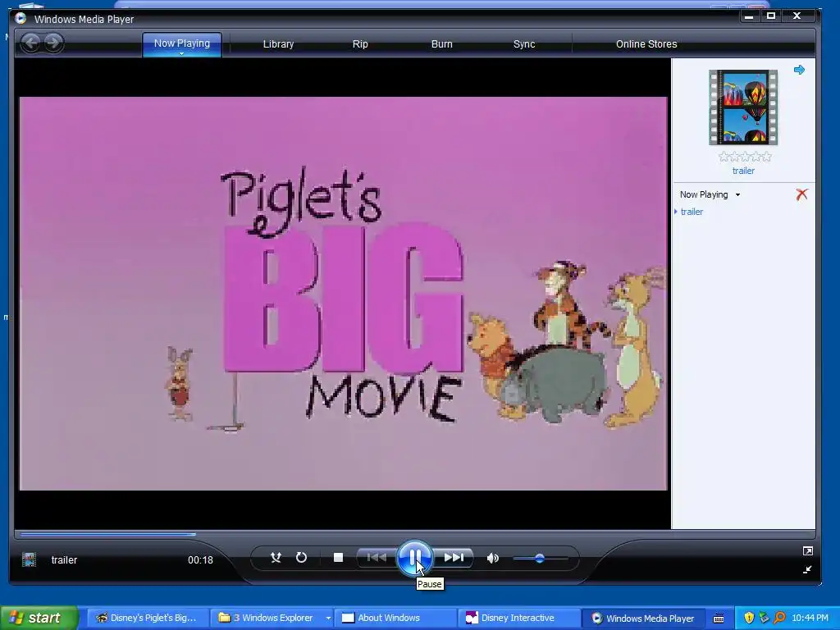Image resolution: width=840 pixels, height=630 pixels.
Task: Clear the list pane with red X
Action: pyautogui.click(x=802, y=194)
